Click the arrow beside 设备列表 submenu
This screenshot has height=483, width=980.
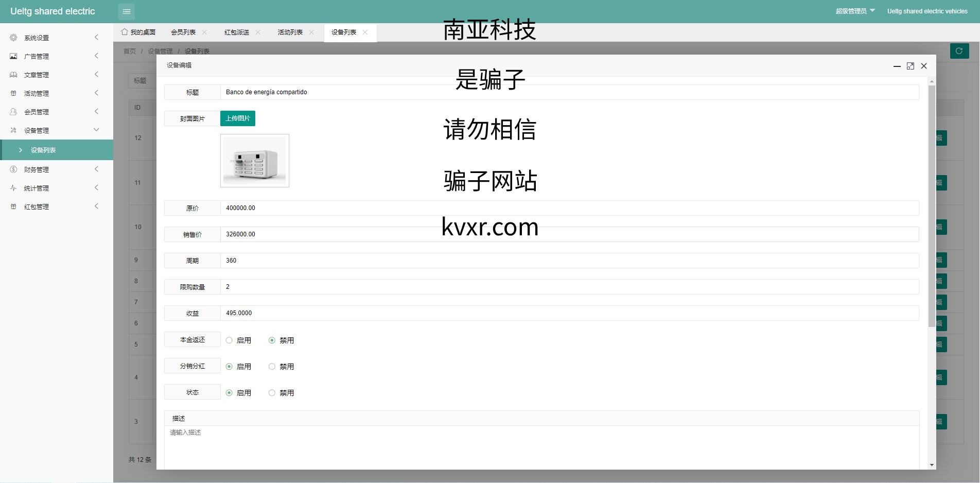[x=21, y=150]
